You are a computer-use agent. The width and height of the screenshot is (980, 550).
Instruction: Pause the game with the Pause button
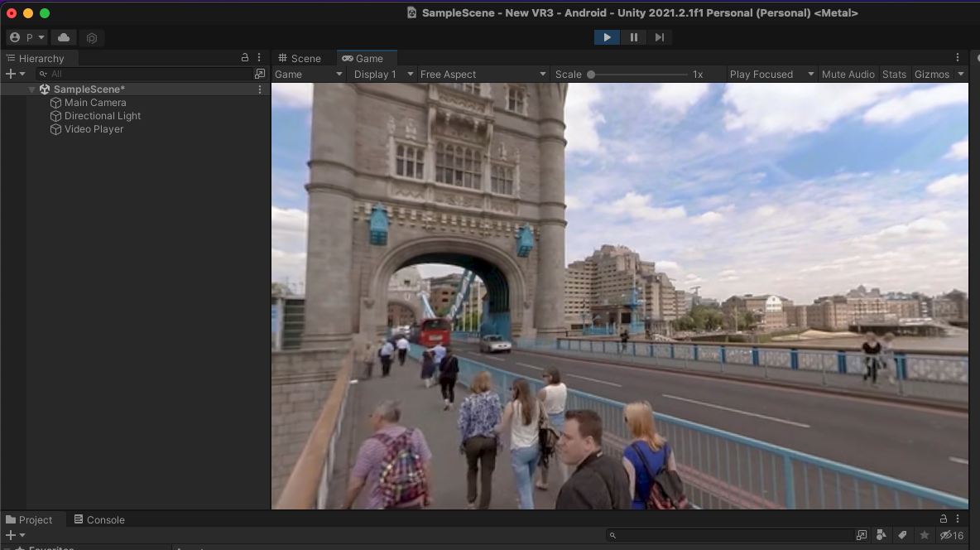coord(634,37)
